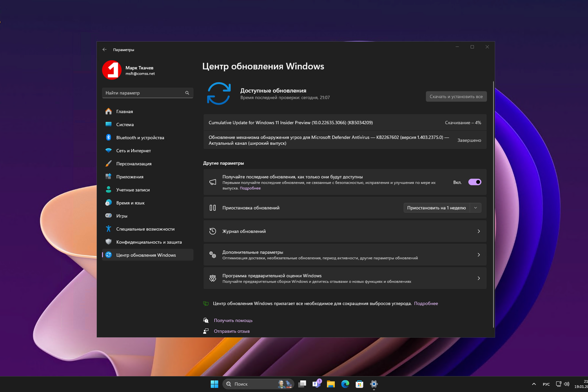588x392 pixels.
Task: Click the Bluetooth icon in the sidebar
Action: click(x=109, y=138)
